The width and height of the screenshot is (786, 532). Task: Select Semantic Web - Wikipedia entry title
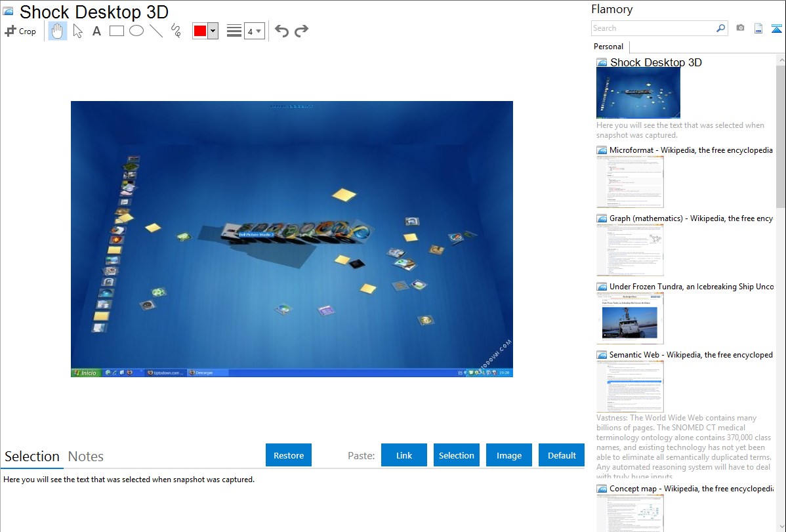pyautogui.click(x=691, y=354)
